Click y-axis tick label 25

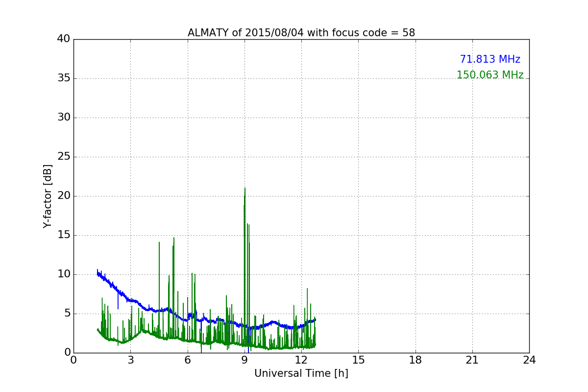[63, 157]
